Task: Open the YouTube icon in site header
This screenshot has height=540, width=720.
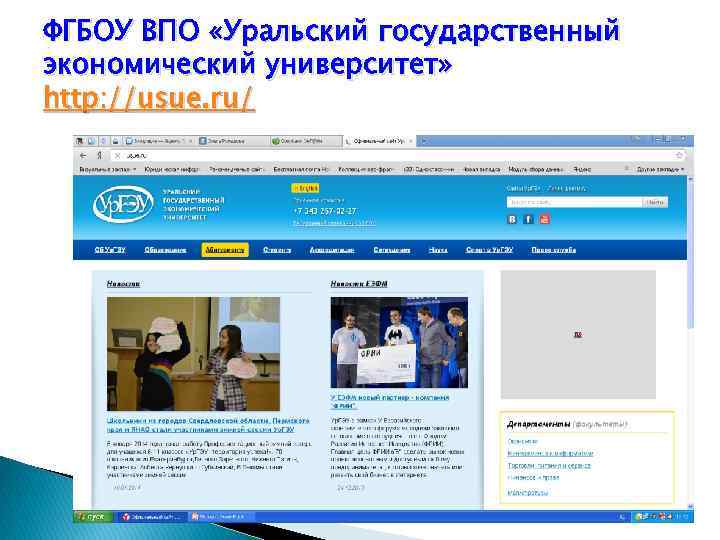Action: 545,219
